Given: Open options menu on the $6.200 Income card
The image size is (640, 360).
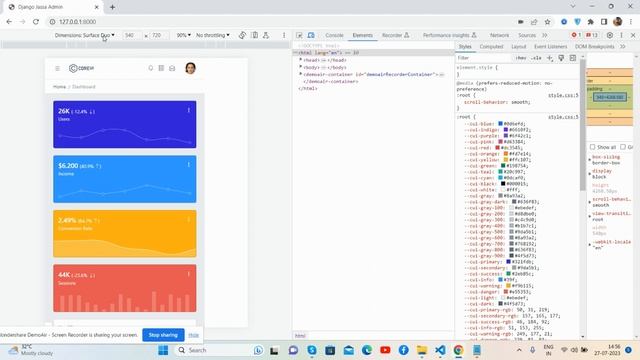Looking at the screenshot, I should pyautogui.click(x=189, y=165).
